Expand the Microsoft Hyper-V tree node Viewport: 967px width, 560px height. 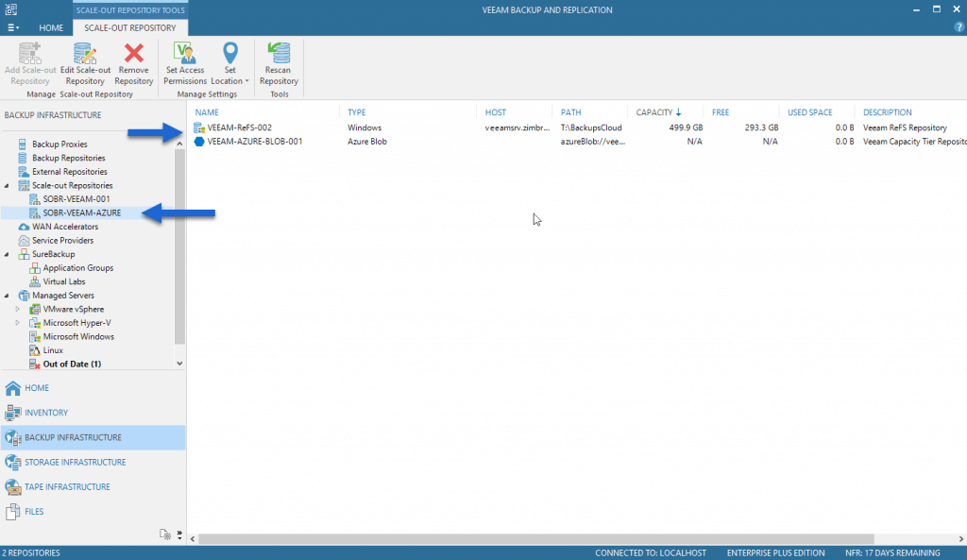pos(17,323)
